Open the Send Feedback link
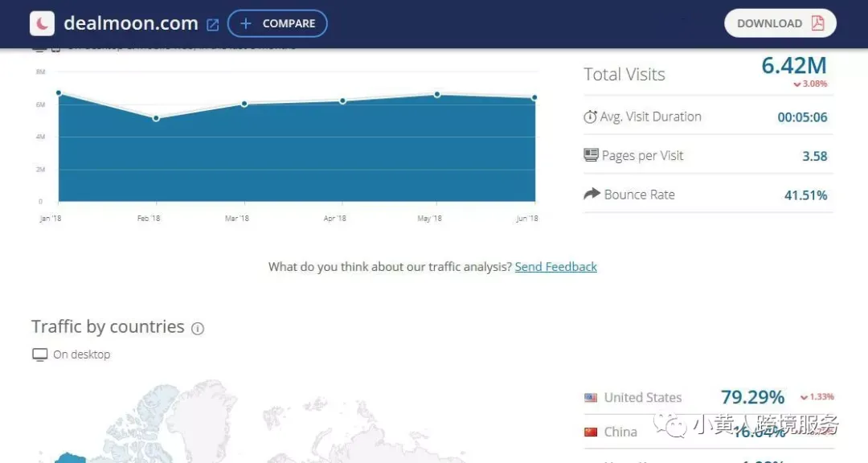This screenshot has height=463, width=868. coord(556,266)
